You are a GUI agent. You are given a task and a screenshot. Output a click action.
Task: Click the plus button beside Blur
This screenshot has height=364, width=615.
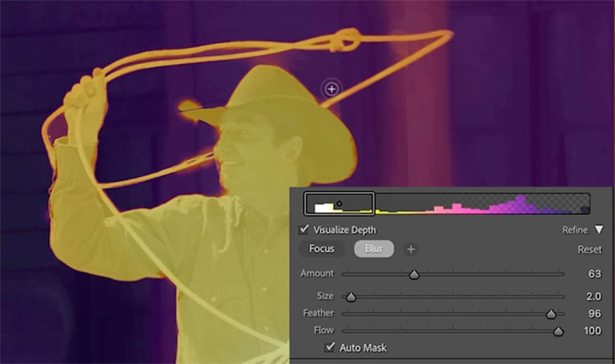click(412, 248)
